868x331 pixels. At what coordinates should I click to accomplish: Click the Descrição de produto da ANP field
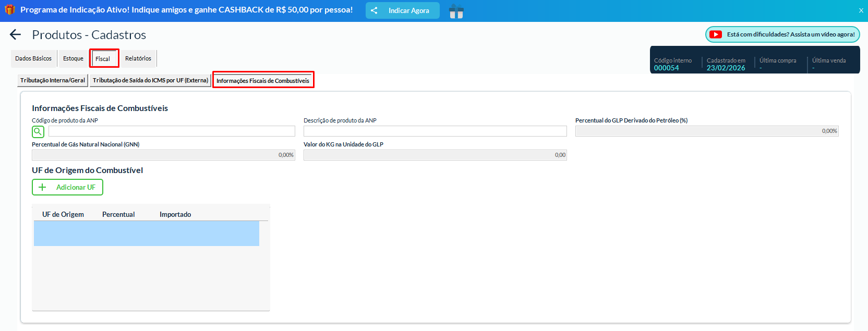[435, 131]
